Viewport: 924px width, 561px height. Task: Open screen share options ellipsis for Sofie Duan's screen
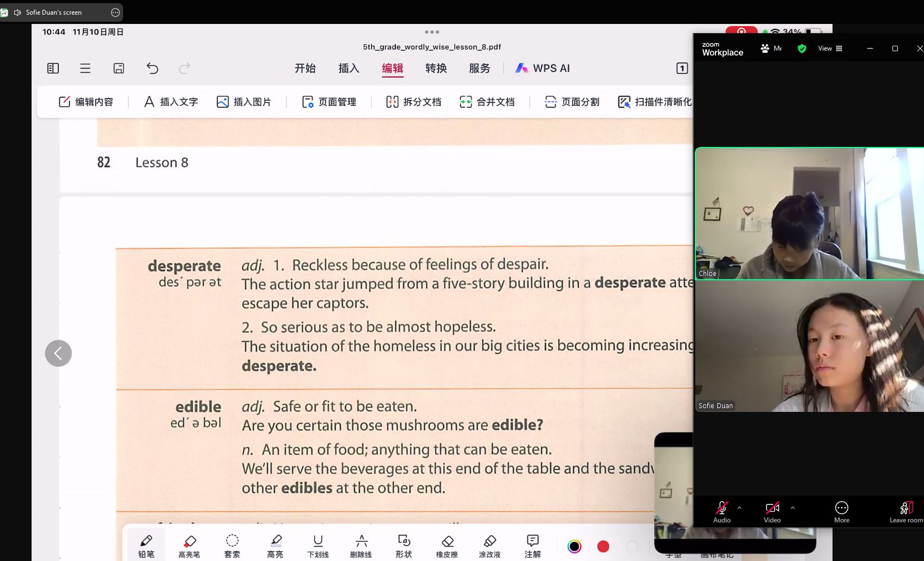pos(115,13)
